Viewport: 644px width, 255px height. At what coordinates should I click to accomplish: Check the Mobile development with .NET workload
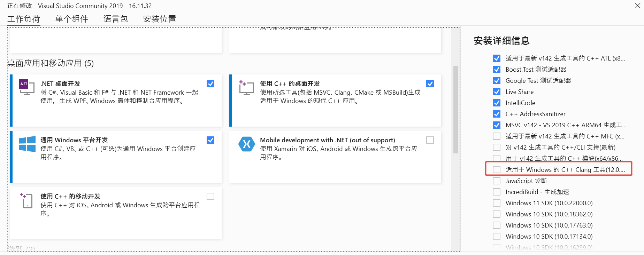point(430,140)
